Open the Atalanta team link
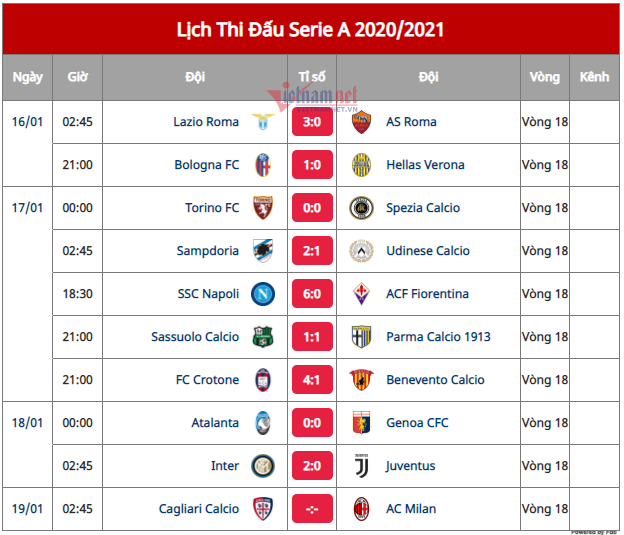The width and height of the screenshot is (624, 535). (x=215, y=423)
